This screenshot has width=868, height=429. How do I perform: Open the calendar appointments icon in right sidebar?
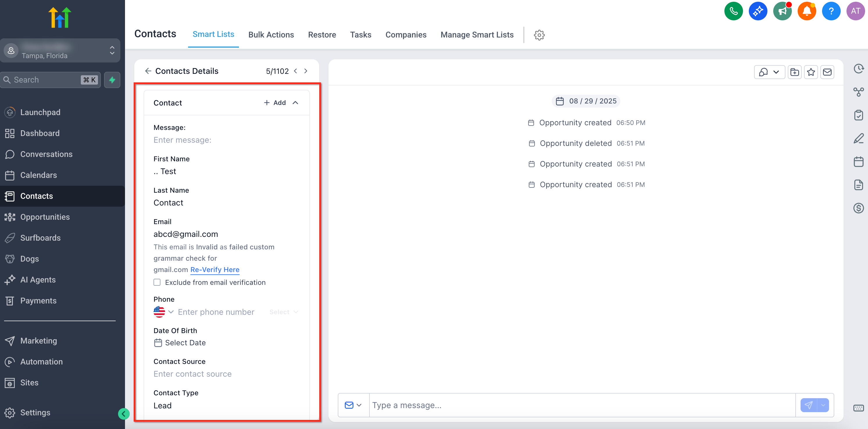(858, 162)
